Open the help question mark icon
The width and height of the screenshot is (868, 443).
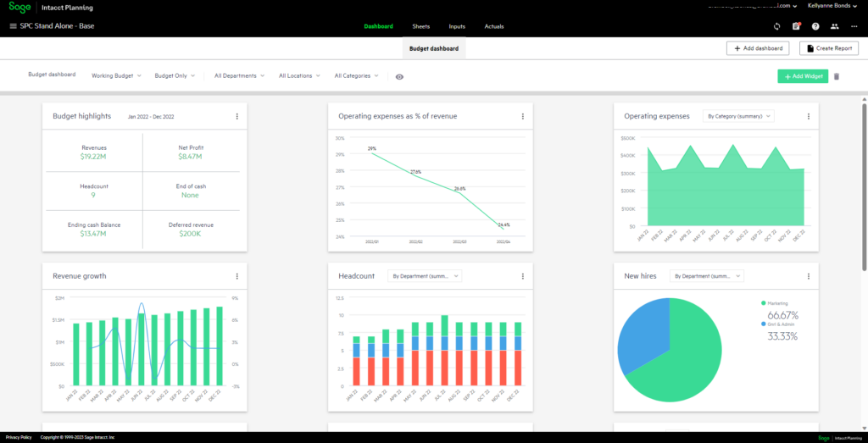tap(815, 26)
